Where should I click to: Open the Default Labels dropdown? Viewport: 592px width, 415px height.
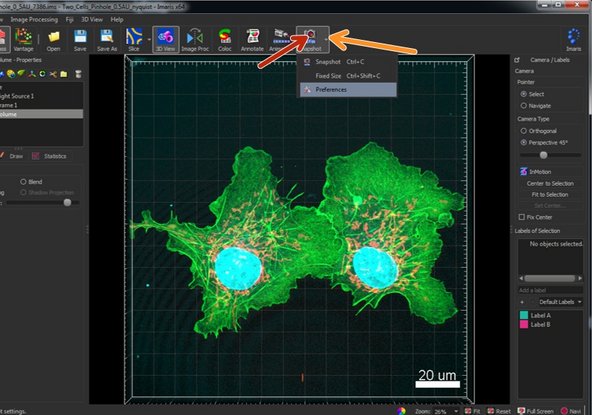[x=560, y=302]
